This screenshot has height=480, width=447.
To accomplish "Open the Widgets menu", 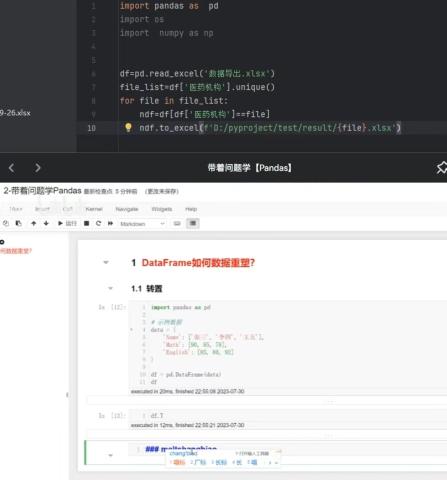I will [x=162, y=209].
